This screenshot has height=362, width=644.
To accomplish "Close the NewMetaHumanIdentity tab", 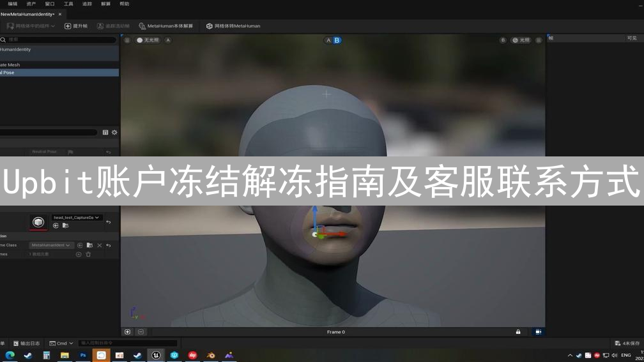I will pos(60,14).
